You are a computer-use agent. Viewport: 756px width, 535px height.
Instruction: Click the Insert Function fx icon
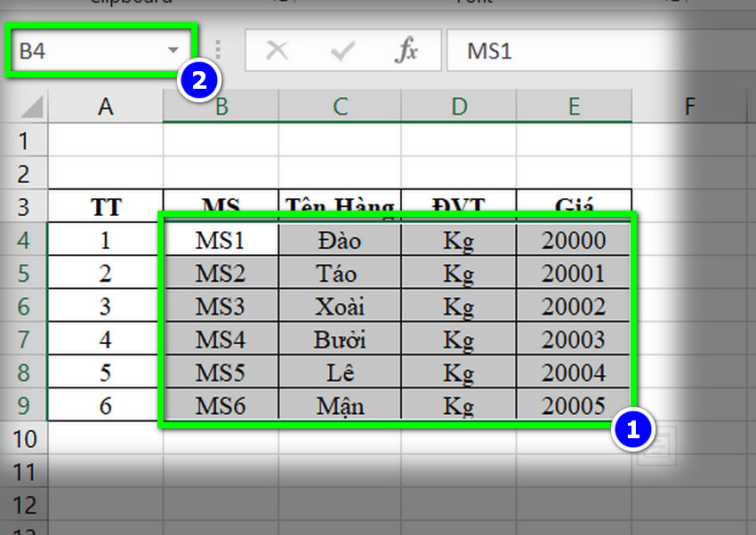(406, 50)
